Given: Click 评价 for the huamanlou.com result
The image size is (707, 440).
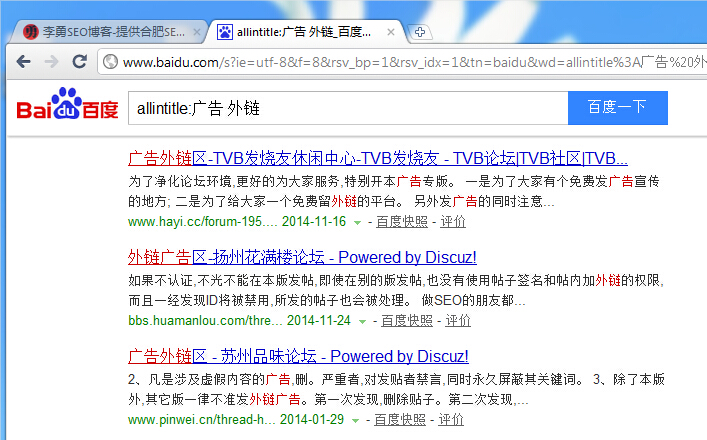Looking at the screenshot, I should 458,321.
